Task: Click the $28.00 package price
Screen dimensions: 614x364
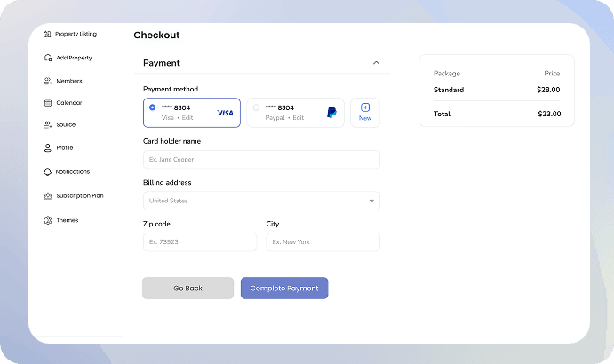Action: (548, 90)
